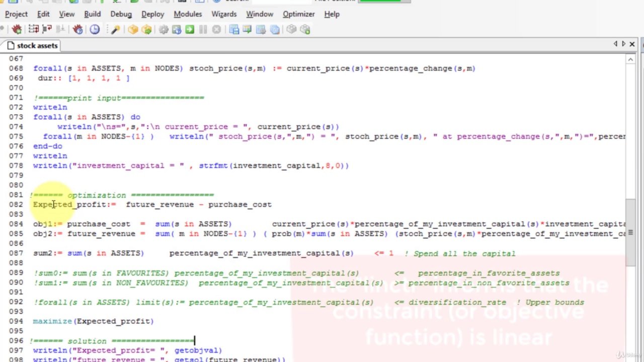This screenshot has height=362, width=644.
Task: Click the step-into lines toolbar icon
Action: coord(33,30)
